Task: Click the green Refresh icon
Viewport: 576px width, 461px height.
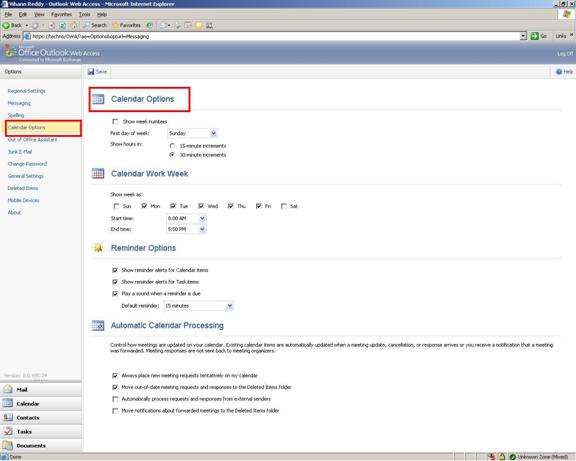Action: click(62, 25)
